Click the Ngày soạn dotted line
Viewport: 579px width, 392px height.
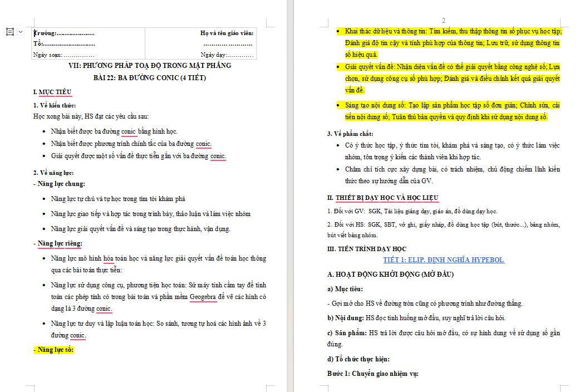(x=64, y=55)
